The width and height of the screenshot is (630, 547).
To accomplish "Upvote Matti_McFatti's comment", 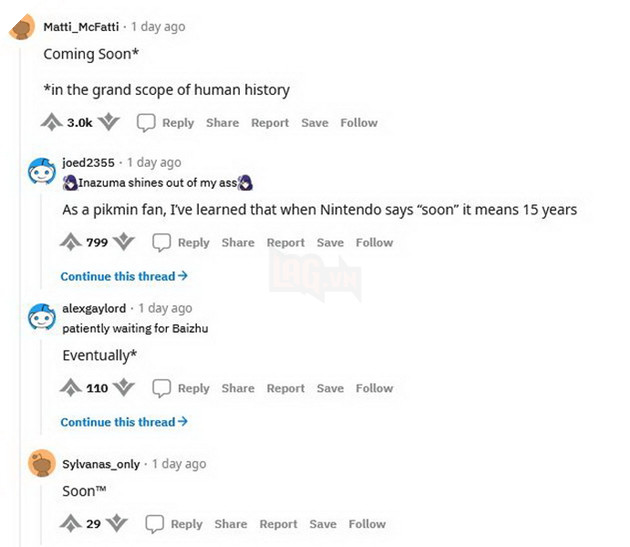I will [x=52, y=122].
